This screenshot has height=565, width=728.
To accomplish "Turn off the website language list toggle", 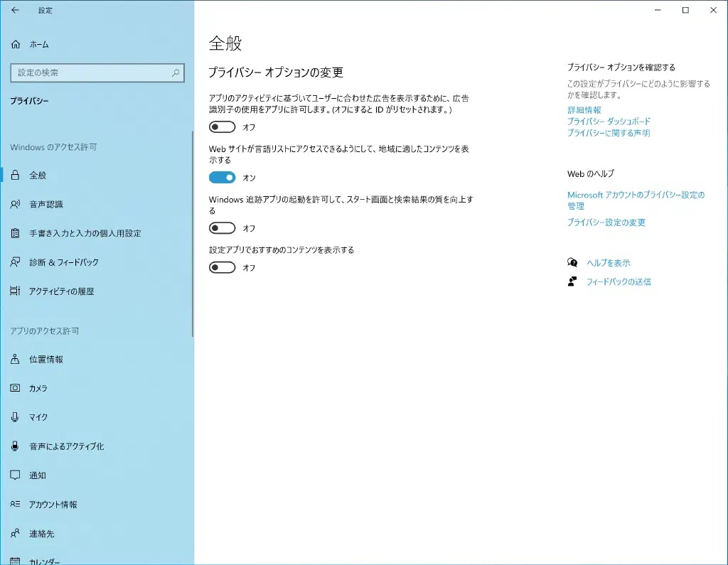I will click(x=222, y=178).
